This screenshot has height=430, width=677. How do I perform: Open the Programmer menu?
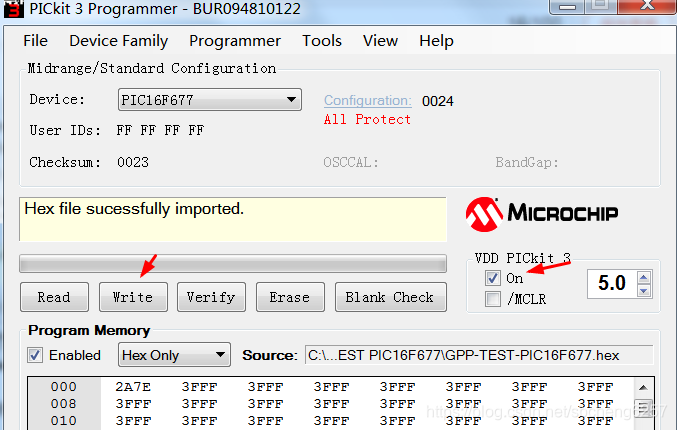tap(235, 41)
